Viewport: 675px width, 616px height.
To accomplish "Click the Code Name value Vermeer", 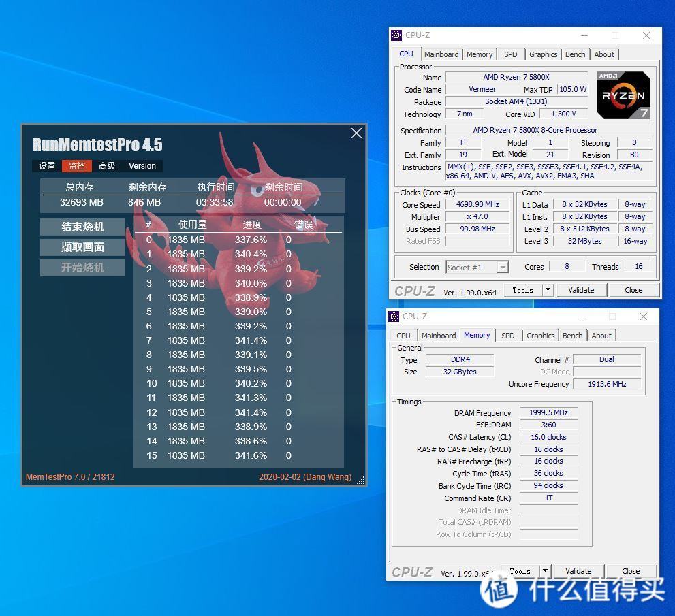I will coord(482,89).
